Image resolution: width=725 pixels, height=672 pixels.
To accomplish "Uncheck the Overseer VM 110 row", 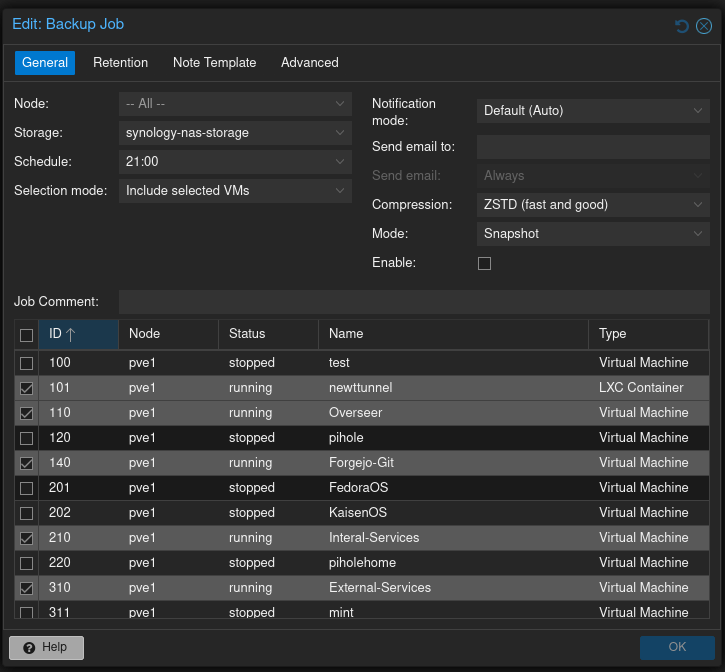I will click(27, 413).
